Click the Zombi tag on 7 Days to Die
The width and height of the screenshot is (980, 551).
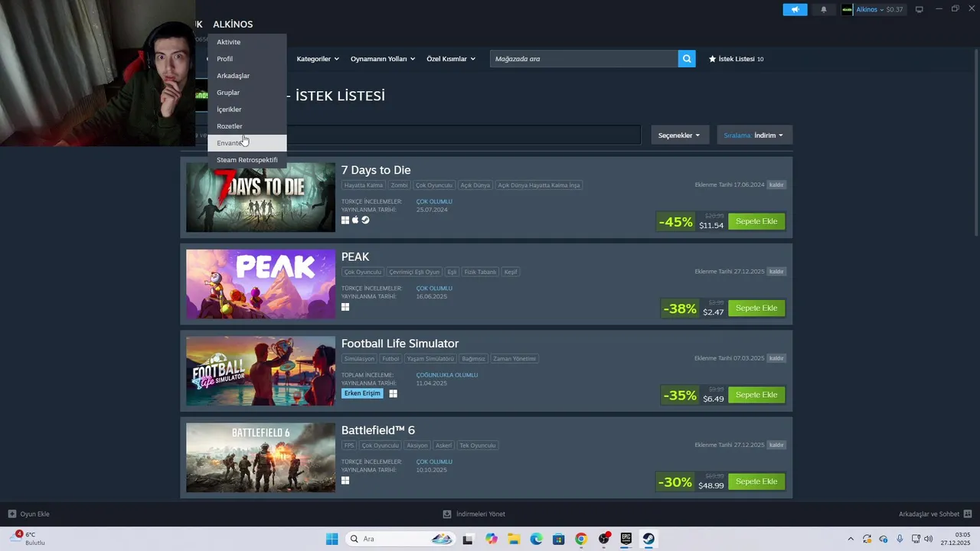(399, 185)
